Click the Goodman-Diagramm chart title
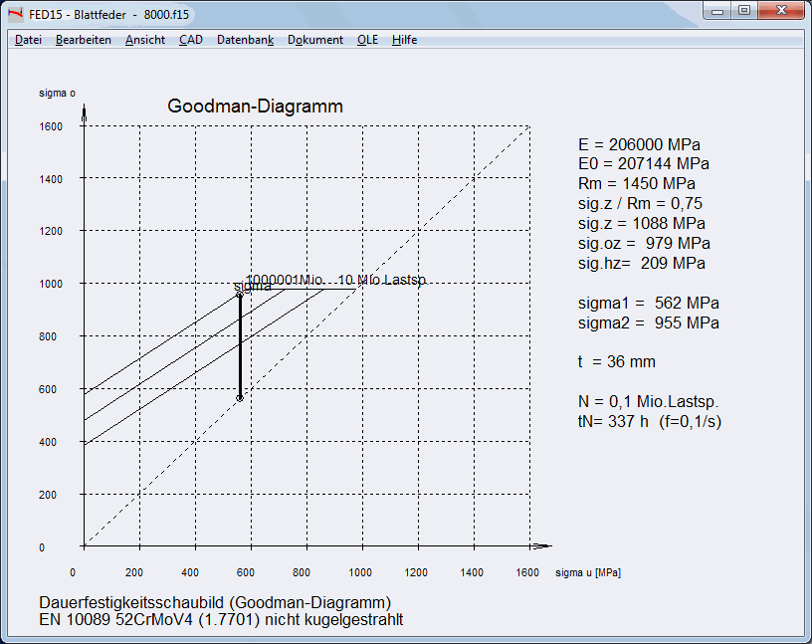The image size is (812, 644). (255, 107)
